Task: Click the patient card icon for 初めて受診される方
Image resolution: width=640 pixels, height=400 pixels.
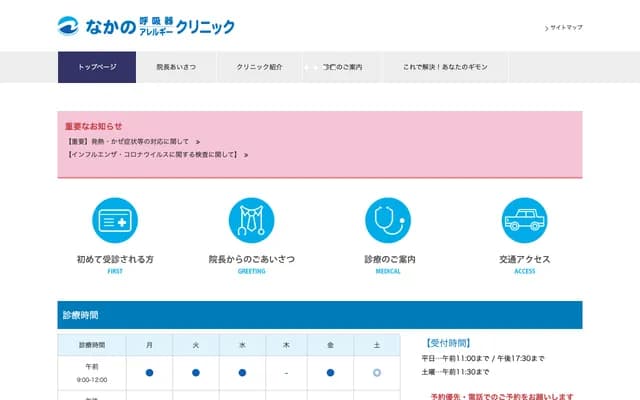Action: [115, 220]
